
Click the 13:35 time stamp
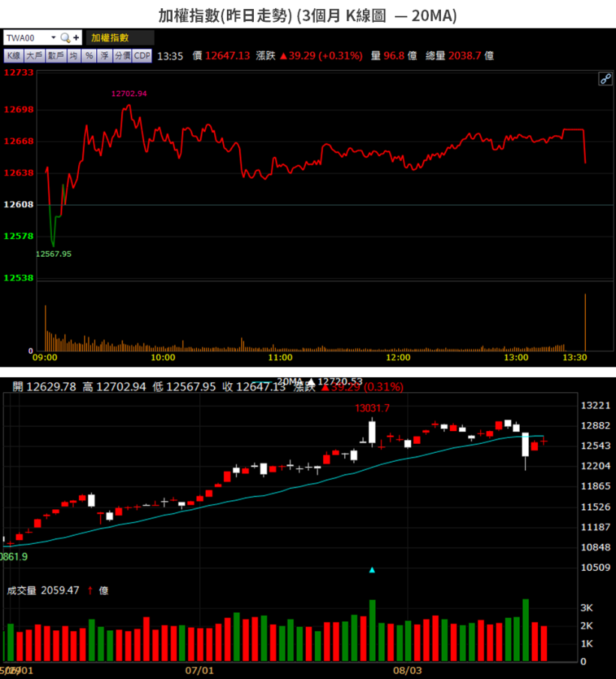(170, 56)
